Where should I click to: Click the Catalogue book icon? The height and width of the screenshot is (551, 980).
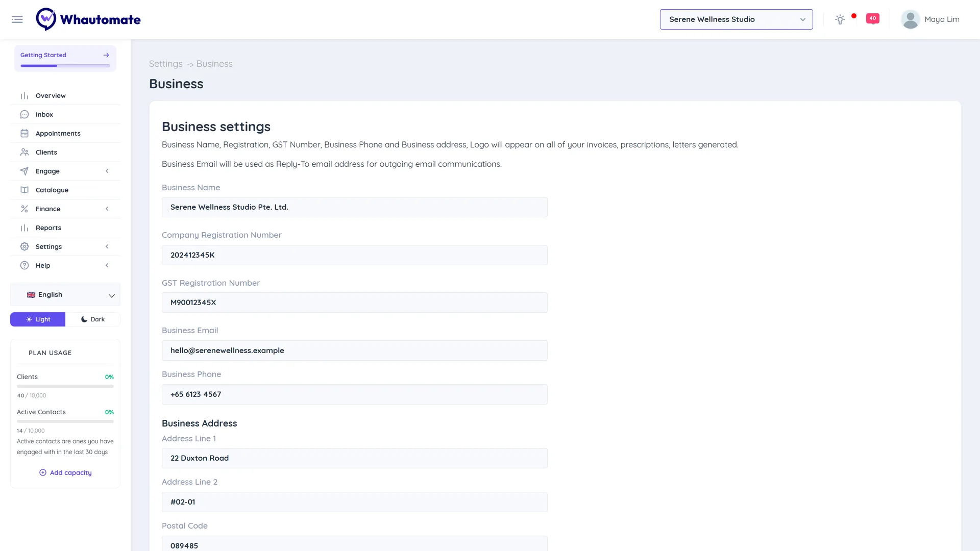(24, 190)
